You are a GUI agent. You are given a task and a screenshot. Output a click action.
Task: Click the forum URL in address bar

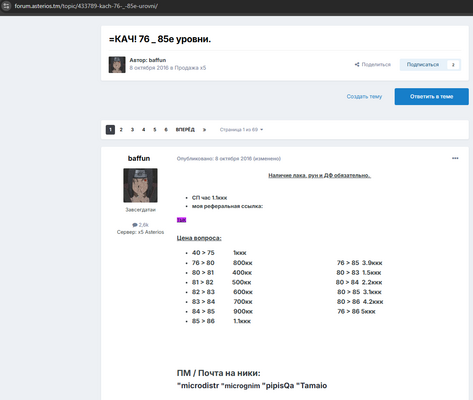pos(86,6)
